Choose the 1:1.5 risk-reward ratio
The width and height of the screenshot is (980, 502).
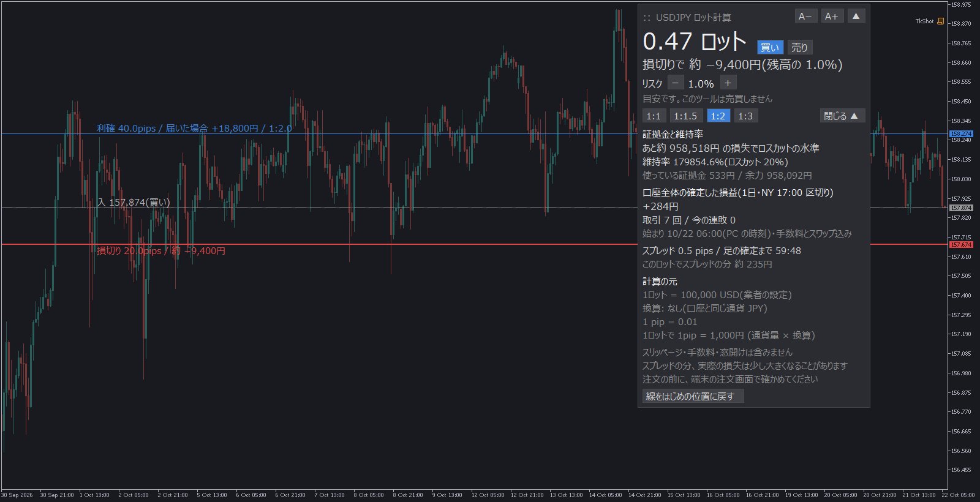pos(685,116)
